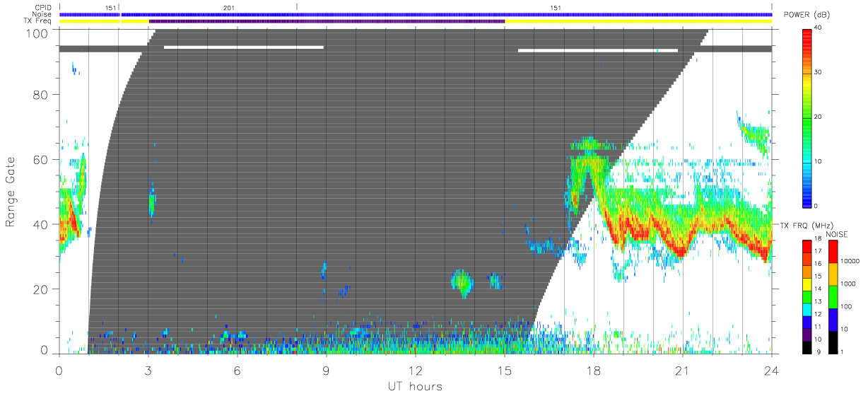Click the 1000 label in NOISE legend
The image size is (868, 401).
coord(849,284)
